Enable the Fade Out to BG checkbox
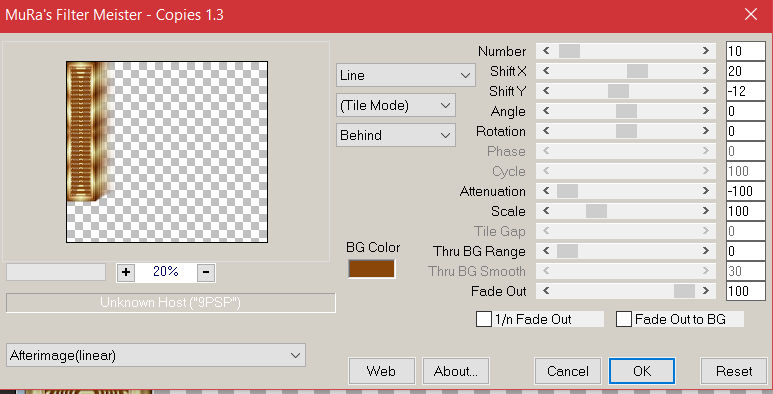Viewport: 773px width, 394px height. tap(624, 319)
